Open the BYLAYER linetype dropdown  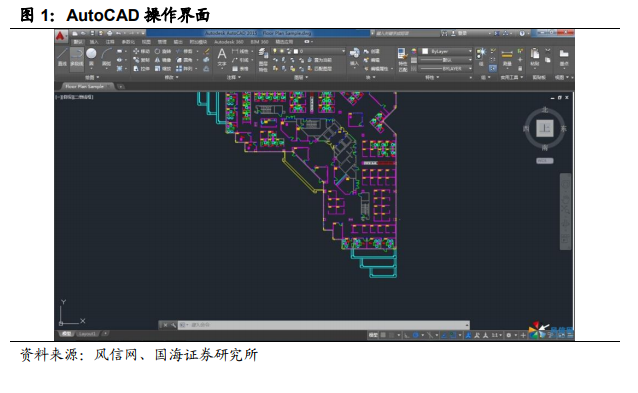pos(446,69)
